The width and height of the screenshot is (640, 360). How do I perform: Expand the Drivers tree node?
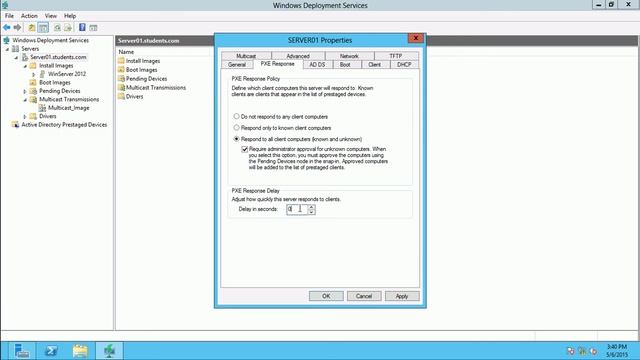[25, 117]
